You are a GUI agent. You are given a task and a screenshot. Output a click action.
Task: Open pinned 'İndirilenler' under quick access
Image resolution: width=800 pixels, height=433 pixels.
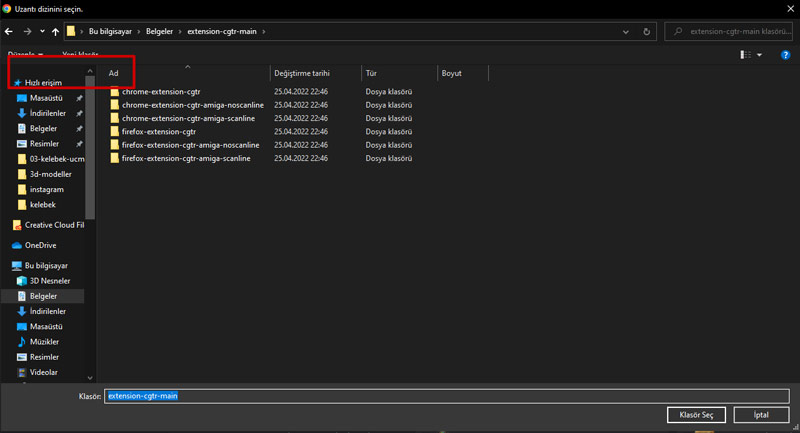[x=47, y=113]
